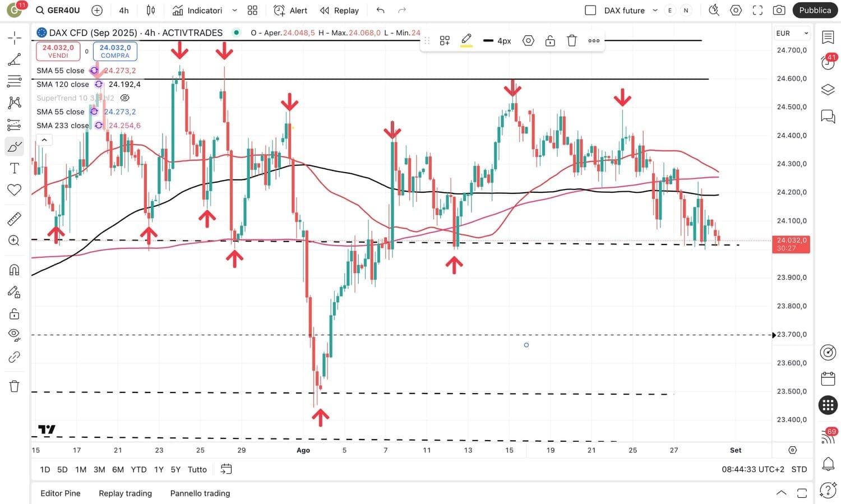Image resolution: width=841 pixels, height=504 pixels.
Task: Open the economic calendar in right sidebar
Action: 828,379
